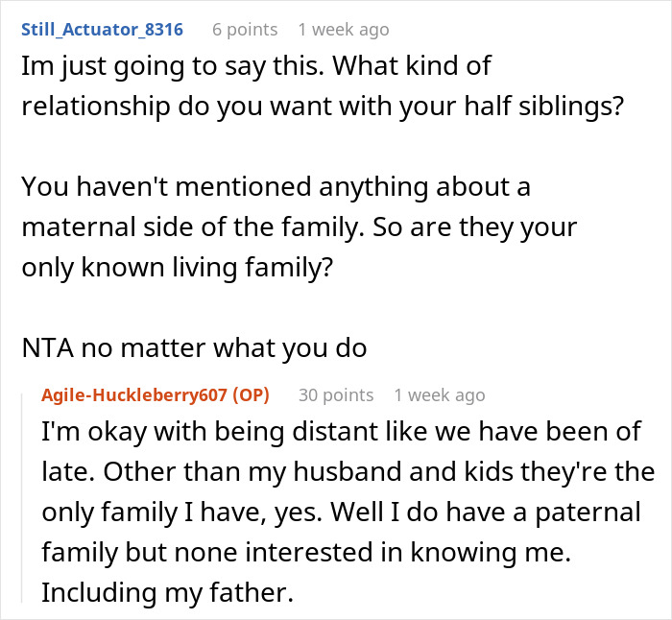Image resolution: width=672 pixels, height=620 pixels.
Task: Click the "only known living family?" line
Action: pos(178,268)
